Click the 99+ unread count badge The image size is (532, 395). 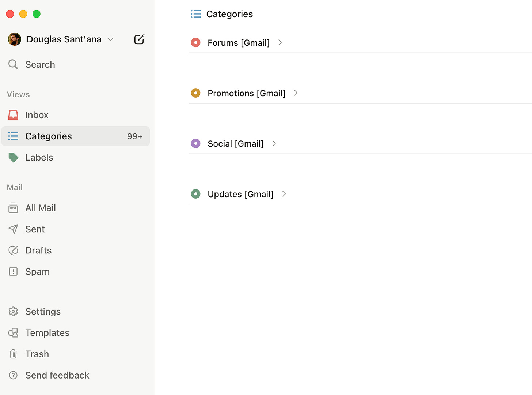click(135, 136)
